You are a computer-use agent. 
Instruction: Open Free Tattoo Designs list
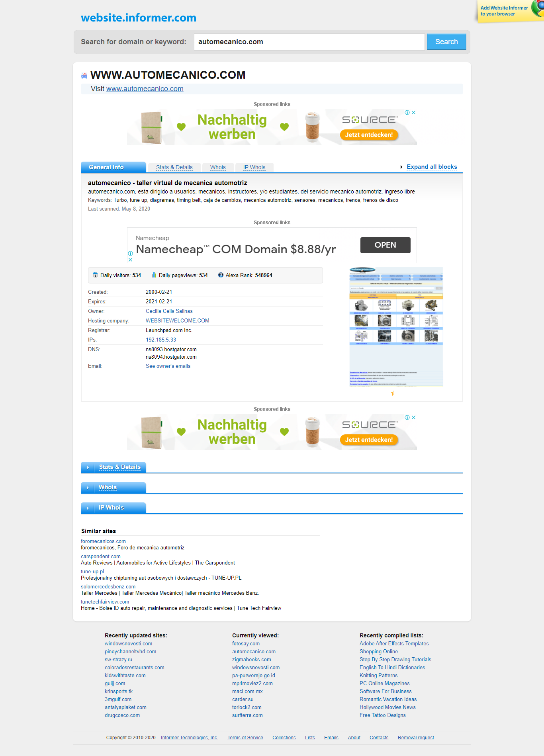coord(383,715)
